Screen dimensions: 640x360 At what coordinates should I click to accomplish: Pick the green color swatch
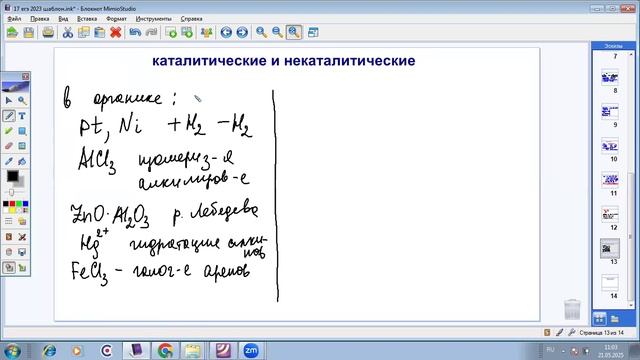[19, 204]
